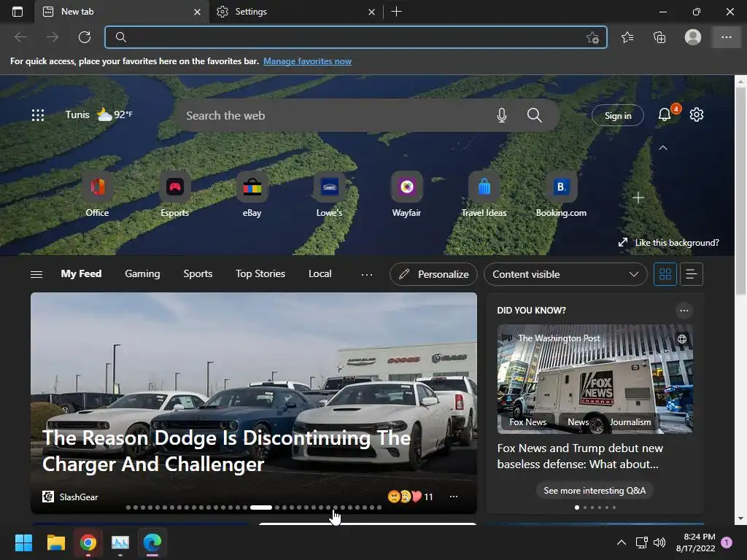
Task: Open the Wayfair quick link
Action: [406, 194]
